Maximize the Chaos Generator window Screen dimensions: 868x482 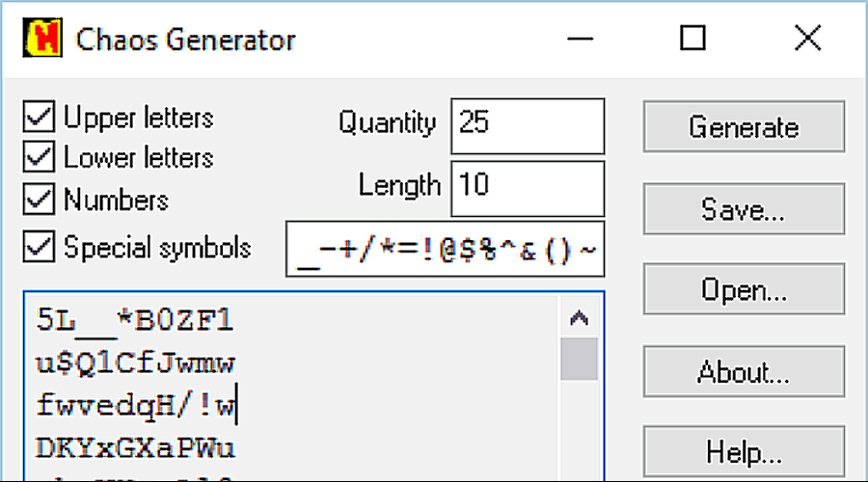(692, 40)
